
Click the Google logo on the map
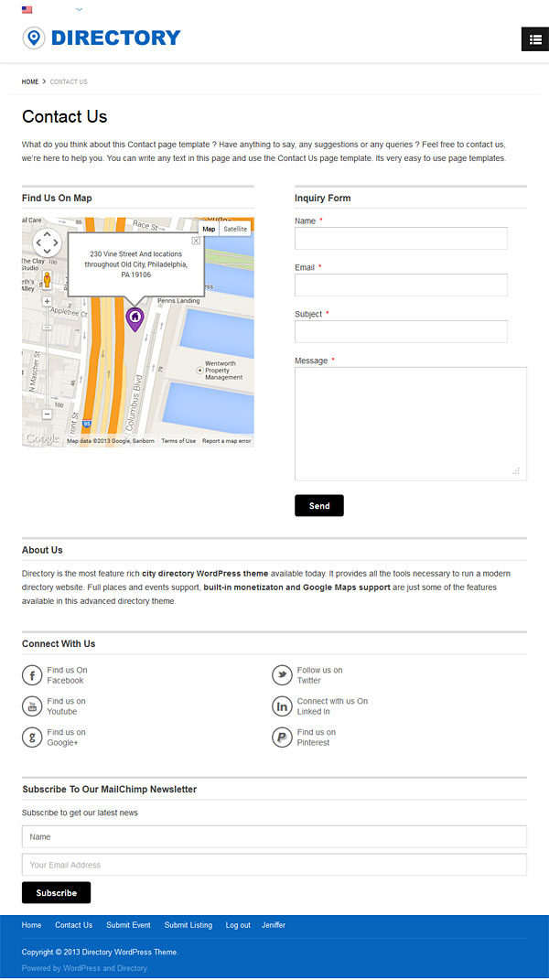click(42, 438)
